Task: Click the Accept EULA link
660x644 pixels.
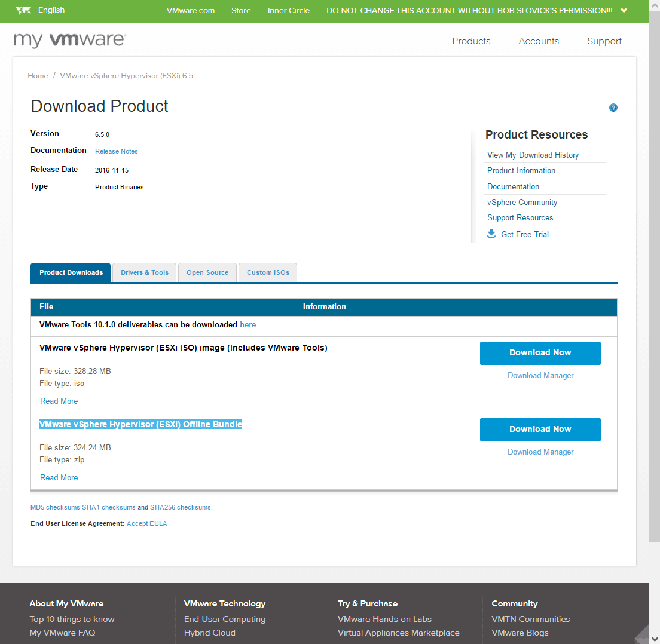Action: 146,523
